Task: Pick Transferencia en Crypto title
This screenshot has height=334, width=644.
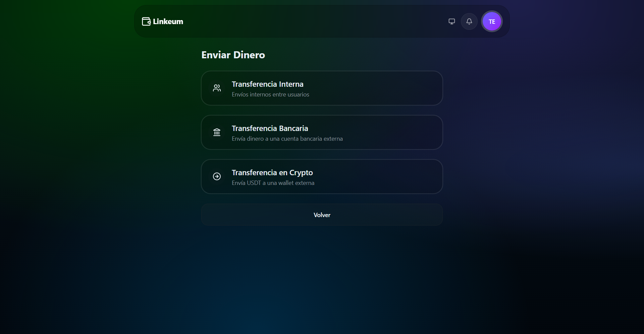Action: tap(272, 173)
